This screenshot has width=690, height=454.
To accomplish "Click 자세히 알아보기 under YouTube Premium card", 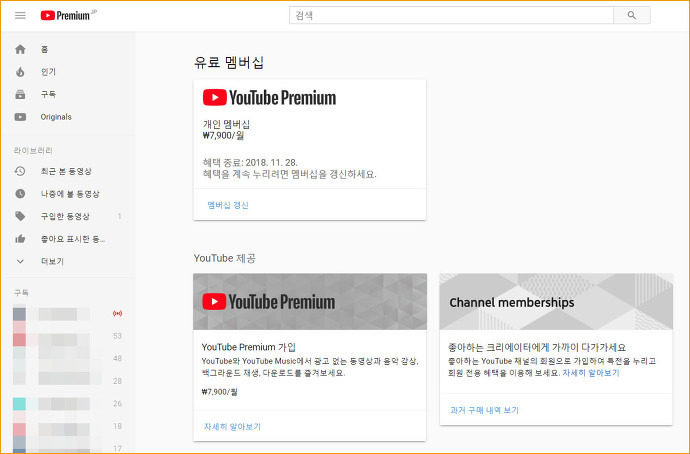I will coord(232,427).
